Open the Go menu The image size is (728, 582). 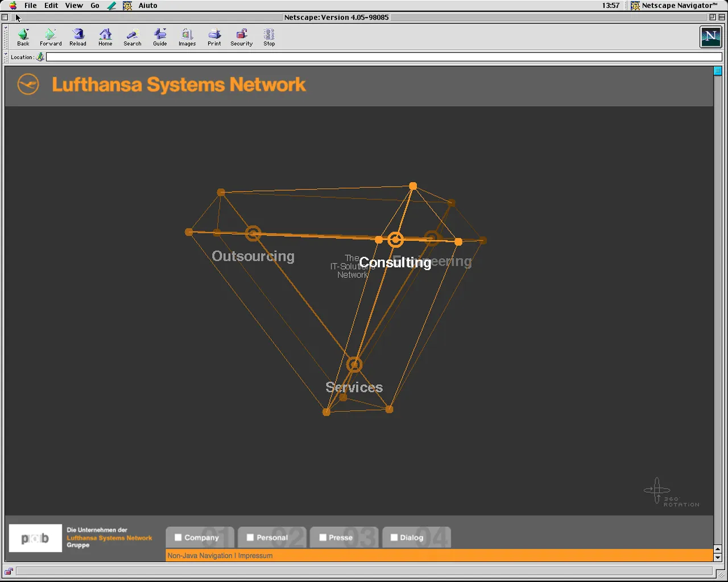coord(95,6)
